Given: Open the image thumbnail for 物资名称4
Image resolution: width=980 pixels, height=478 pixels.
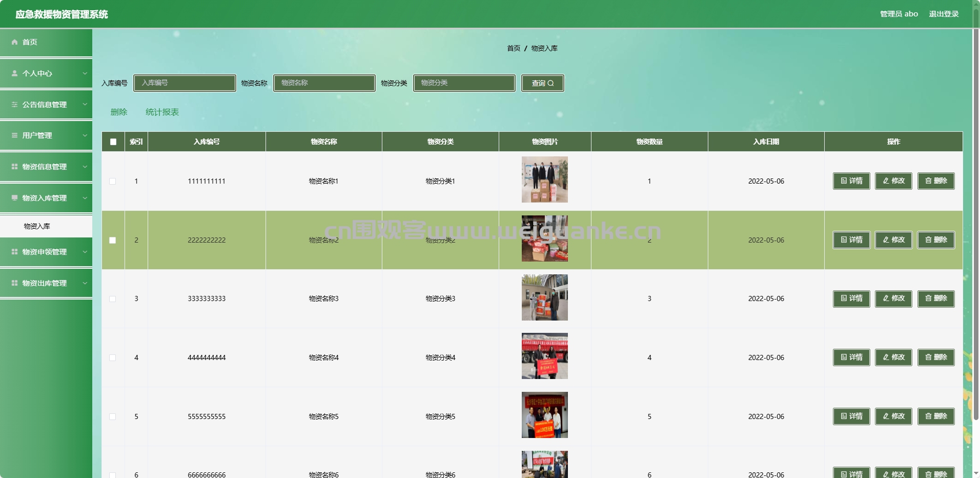Looking at the screenshot, I should [545, 356].
